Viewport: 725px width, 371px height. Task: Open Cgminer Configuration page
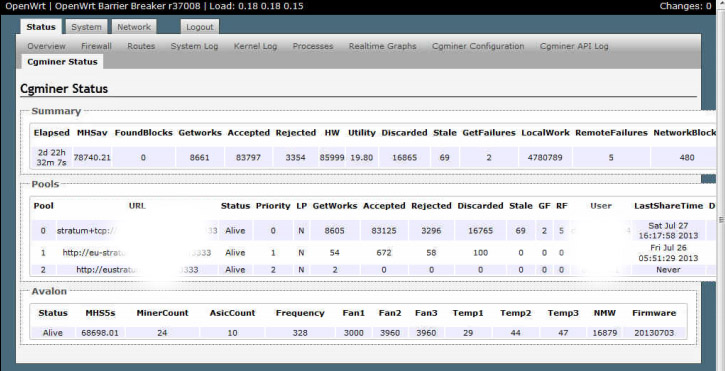click(478, 46)
